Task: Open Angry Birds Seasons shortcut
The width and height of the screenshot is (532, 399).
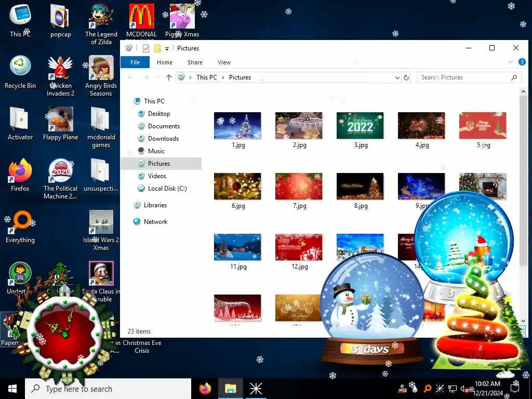Action: pos(101,76)
